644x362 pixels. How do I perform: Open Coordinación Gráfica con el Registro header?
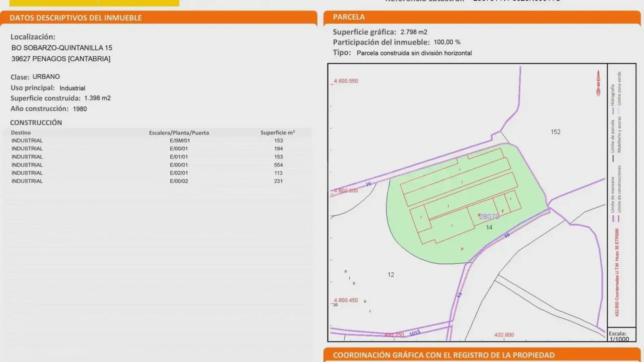(444, 355)
